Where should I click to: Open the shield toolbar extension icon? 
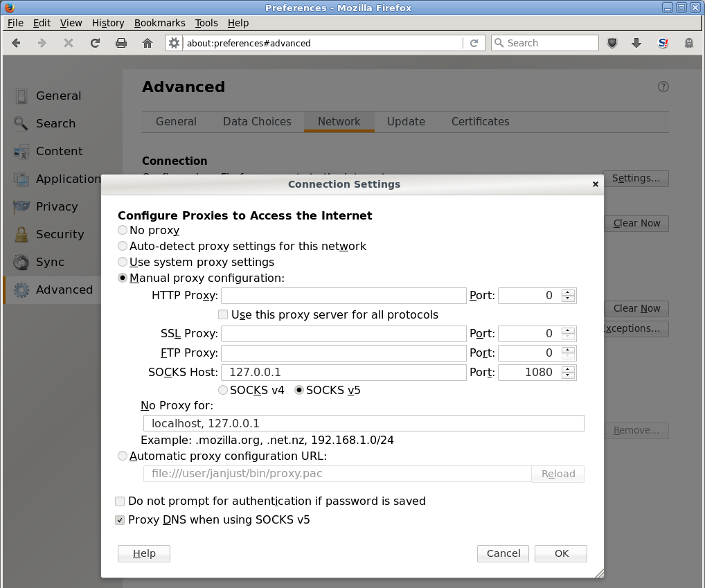tap(612, 43)
